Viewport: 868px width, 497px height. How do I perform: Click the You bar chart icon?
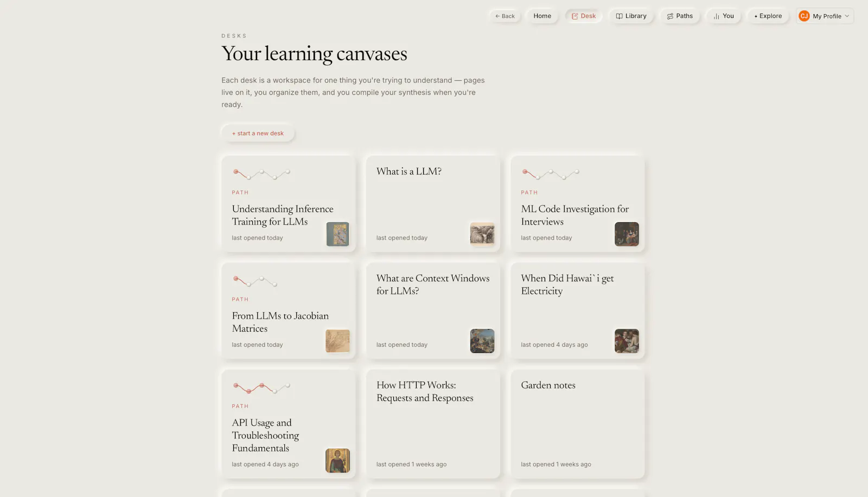716,16
